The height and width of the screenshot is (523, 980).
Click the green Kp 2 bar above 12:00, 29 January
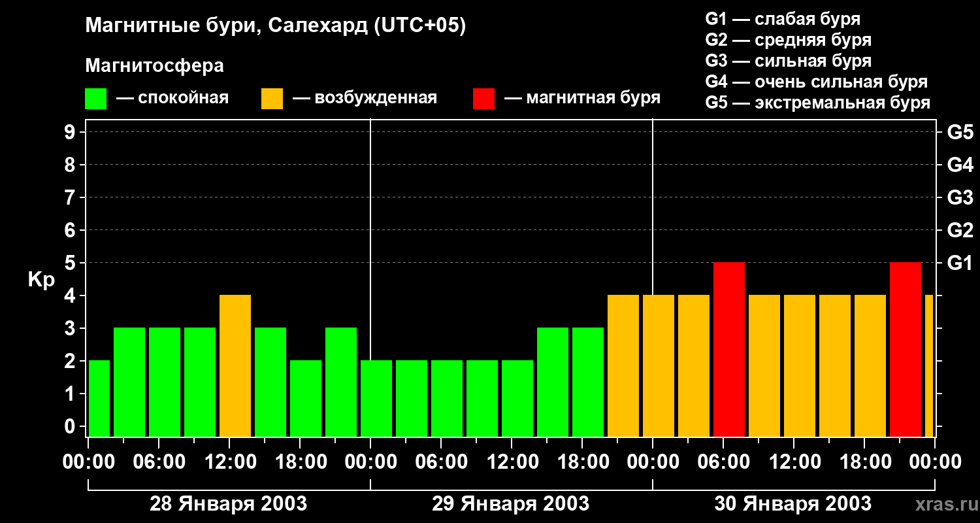(517, 399)
